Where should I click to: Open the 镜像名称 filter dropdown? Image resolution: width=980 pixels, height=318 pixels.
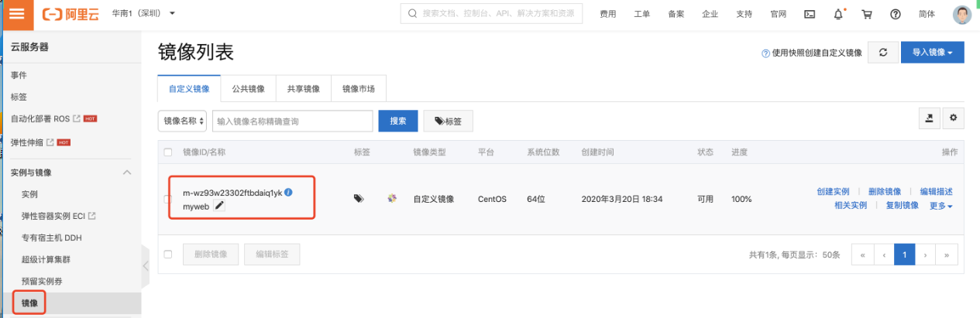click(x=183, y=121)
